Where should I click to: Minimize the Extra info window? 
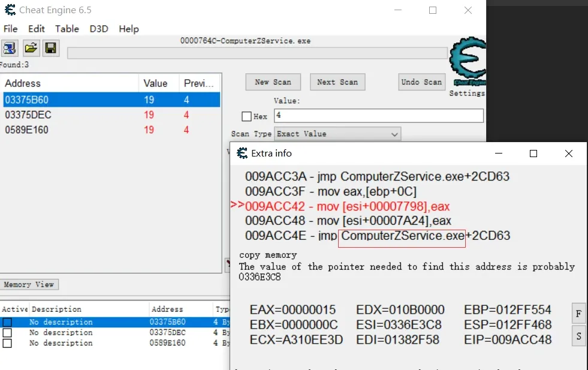point(498,154)
